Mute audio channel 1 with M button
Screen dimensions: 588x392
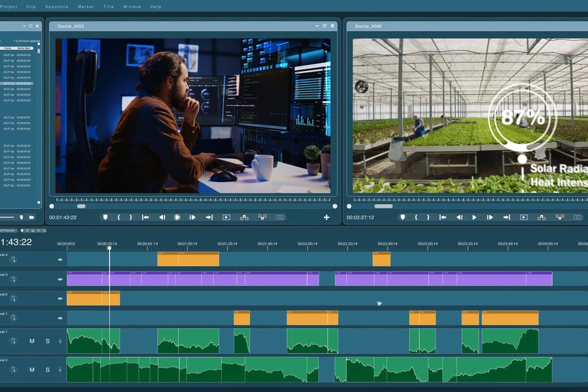[x=32, y=341]
